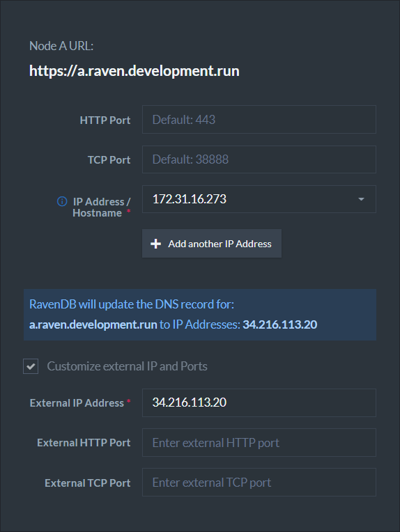Uncheck Customize external IP and Ports
The width and height of the screenshot is (400, 532).
[x=31, y=366]
